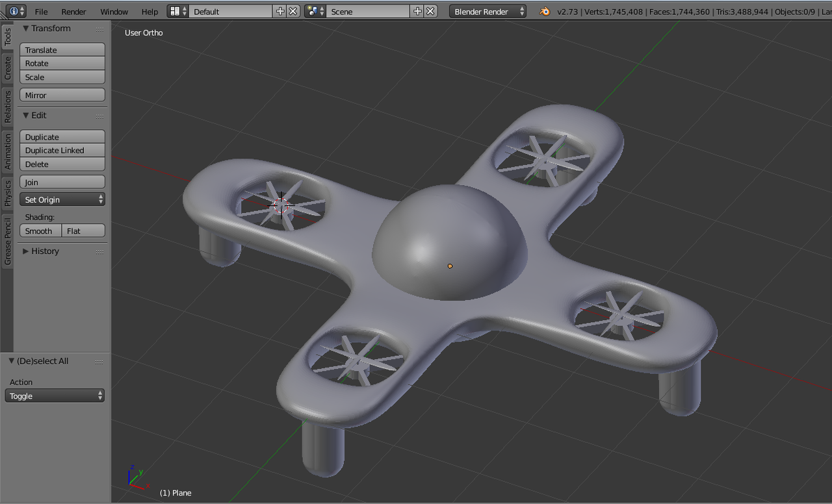
Task: Click the 'Verts:1,745,408' statistic
Action: point(615,12)
